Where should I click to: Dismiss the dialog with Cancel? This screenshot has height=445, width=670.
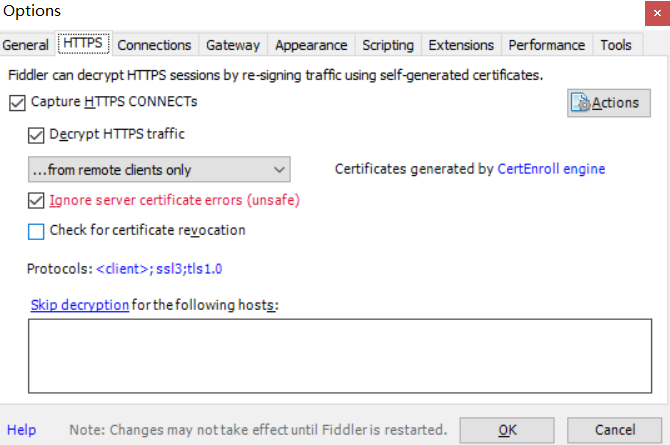point(615,430)
